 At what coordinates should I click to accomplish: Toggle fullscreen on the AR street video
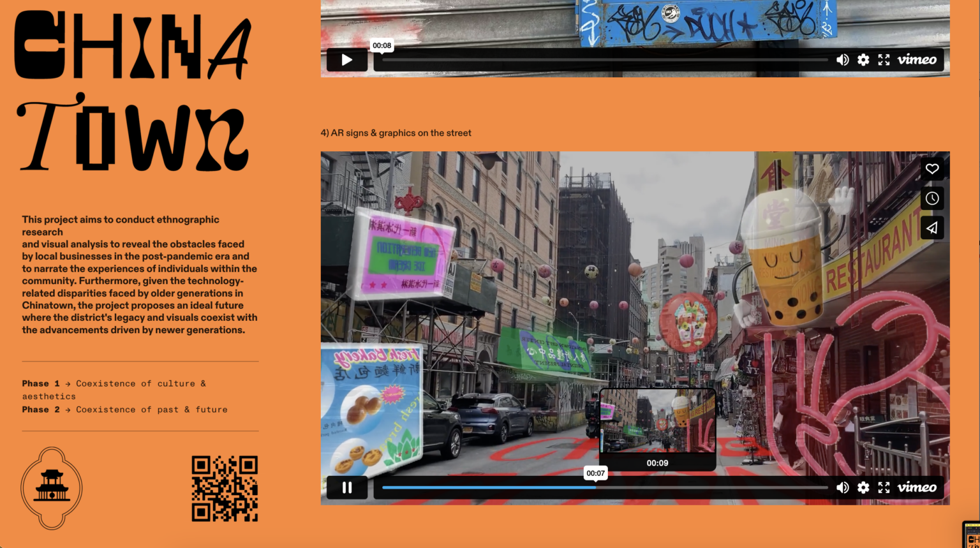click(x=884, y=488)
